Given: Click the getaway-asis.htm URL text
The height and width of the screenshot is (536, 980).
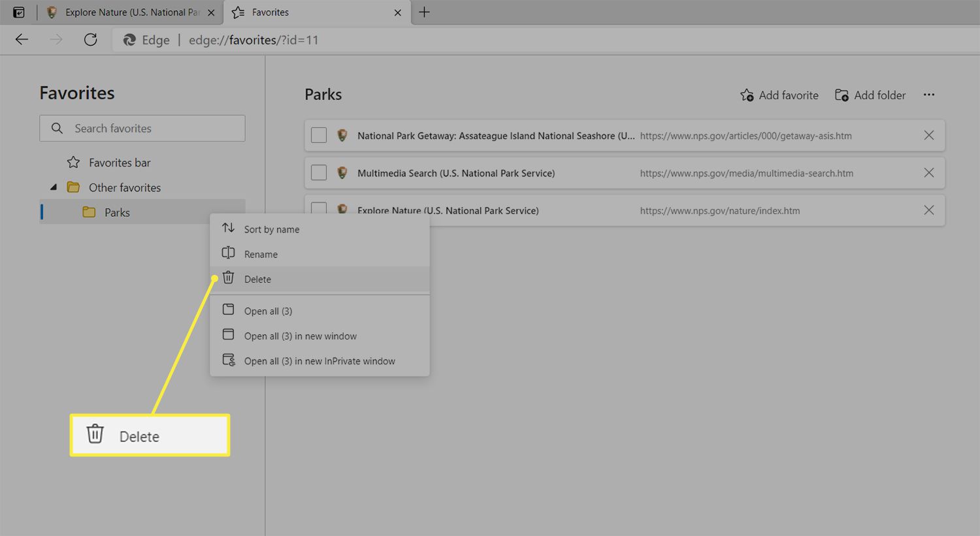Looking at the screenshot, I should (746, 136).
